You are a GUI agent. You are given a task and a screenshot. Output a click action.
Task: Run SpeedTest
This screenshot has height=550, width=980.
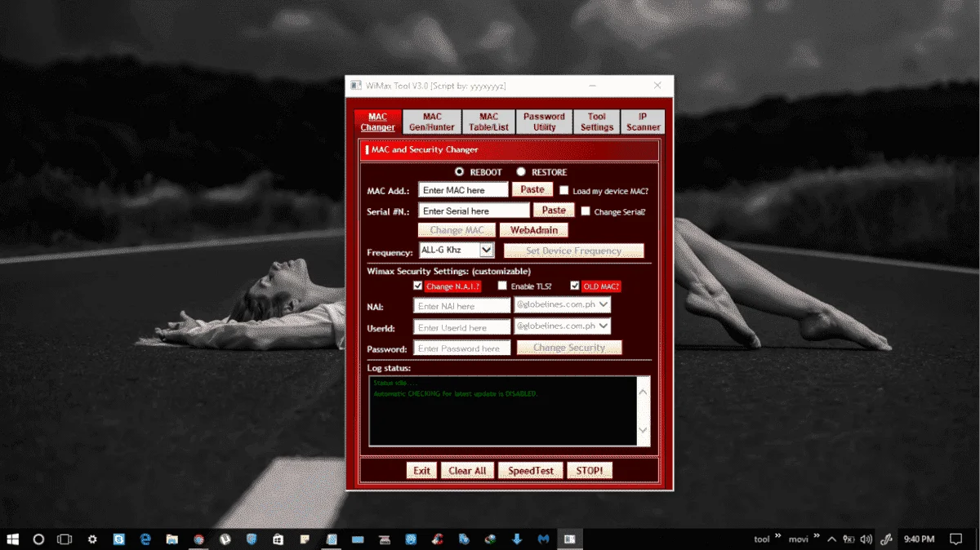click(531, 470)
